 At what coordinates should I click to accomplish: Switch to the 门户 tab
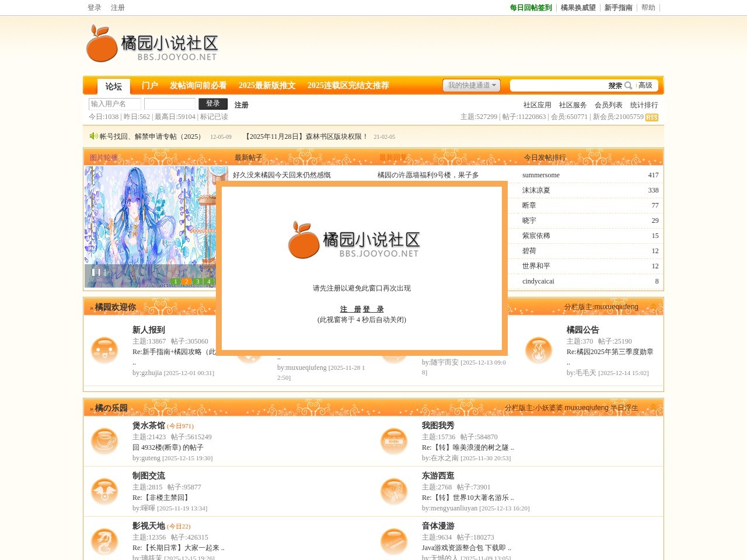(x=150, y=85)
